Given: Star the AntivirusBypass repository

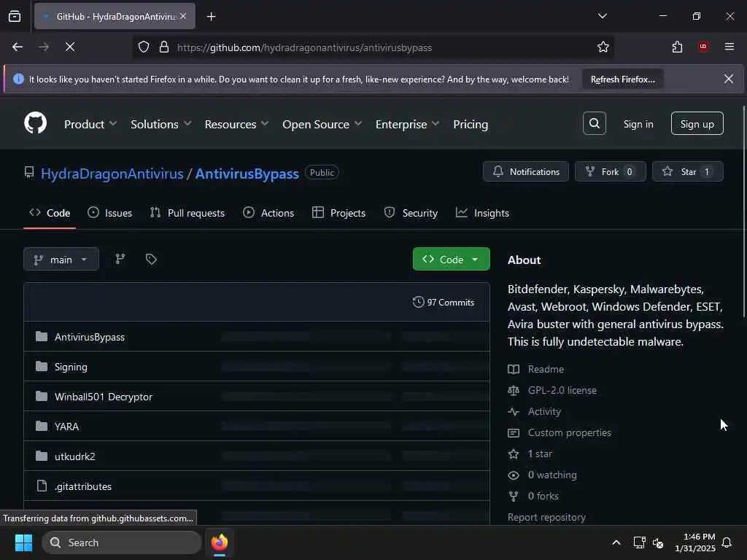Looking at the screenshot, I should coord(687,171).
